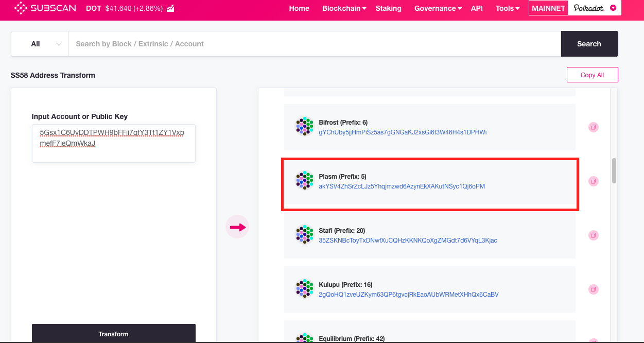Screen dimensions: 644x343
Task: Click the Plasm identicon avatar
Action: (x=304, y=180)
